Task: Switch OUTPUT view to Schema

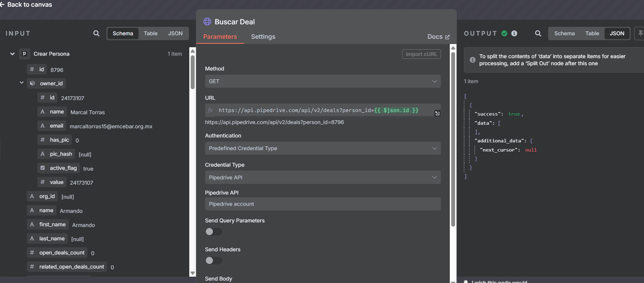Action: 564,33
